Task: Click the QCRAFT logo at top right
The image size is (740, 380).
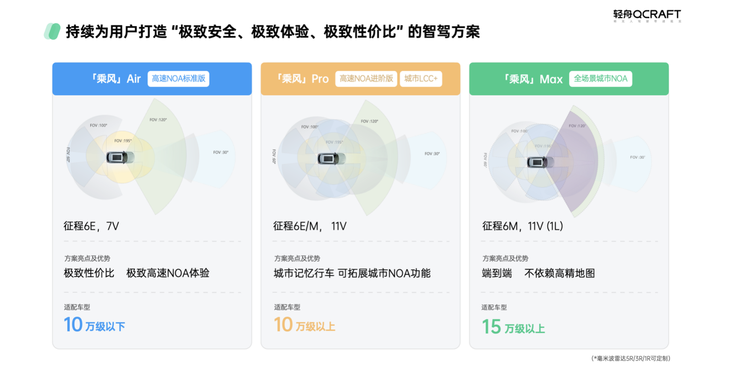Action: (x=647, y=16)
